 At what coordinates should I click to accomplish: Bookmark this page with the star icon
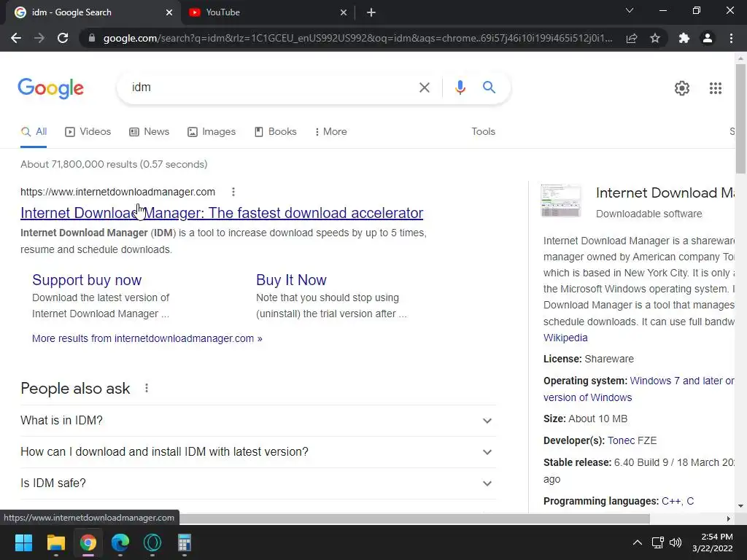[x=655, y=38]
